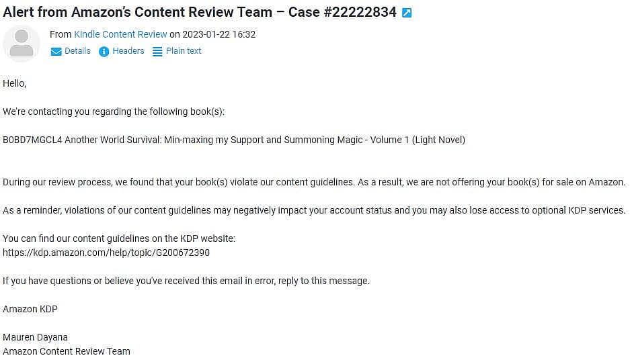
Task: Click the lines icon beside Plain text
Action: point(157,52)
